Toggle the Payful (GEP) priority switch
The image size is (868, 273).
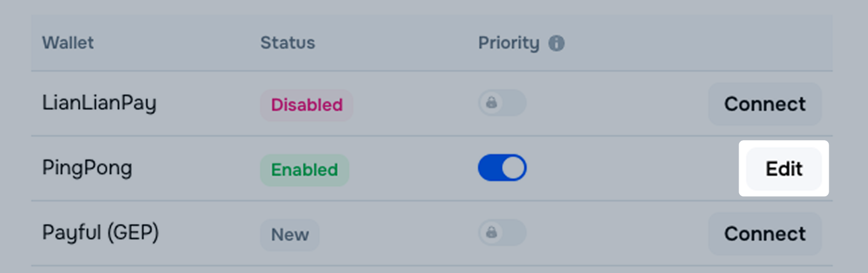click(503, 233)
